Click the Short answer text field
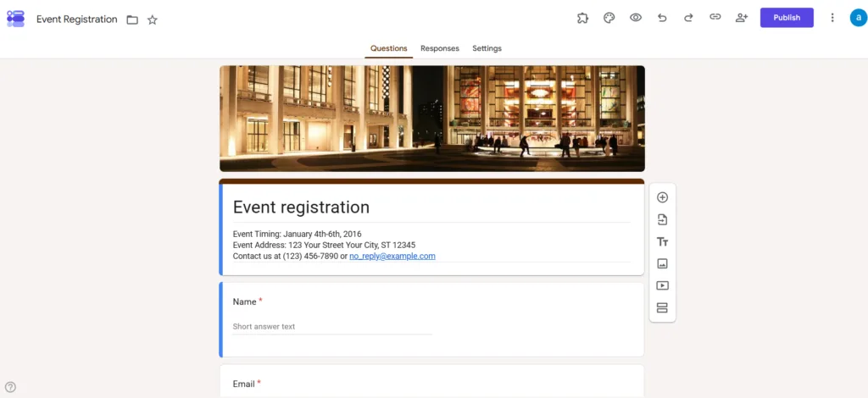The image size is (868, 398). coord(332,327)
